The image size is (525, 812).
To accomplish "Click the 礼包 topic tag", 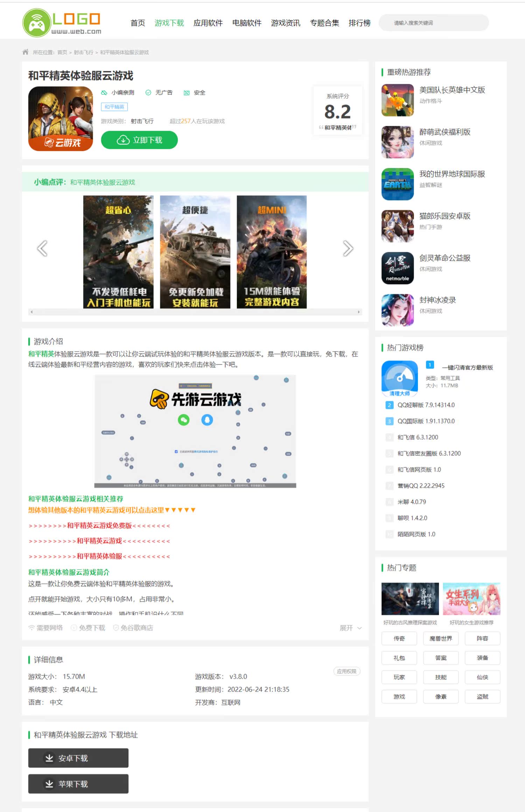I will point(399,658).
